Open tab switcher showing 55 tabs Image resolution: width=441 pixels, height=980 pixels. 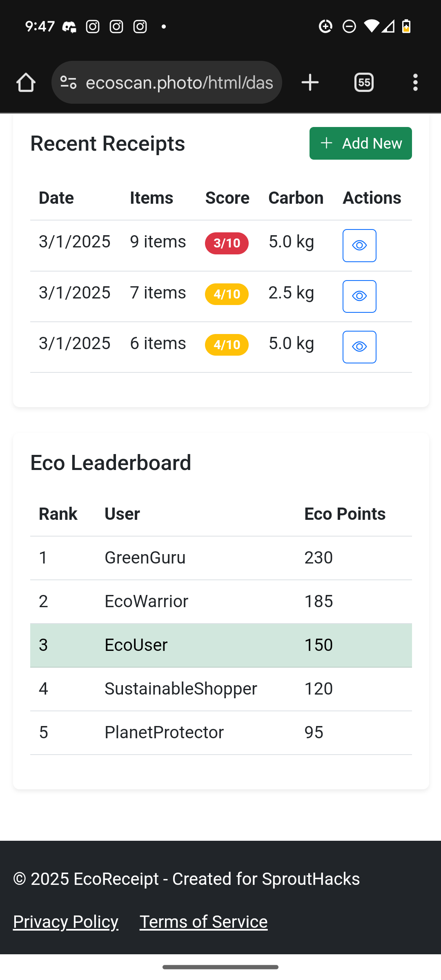(364, 83)
